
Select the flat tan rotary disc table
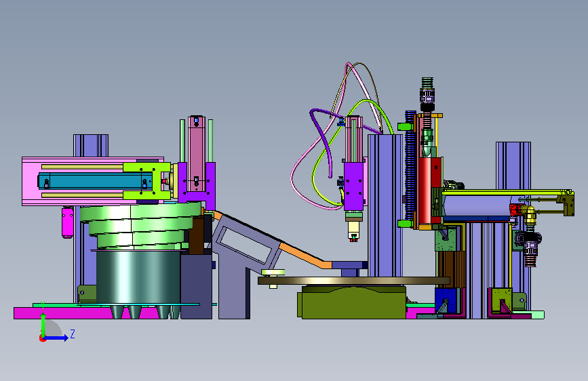[353, 281]
